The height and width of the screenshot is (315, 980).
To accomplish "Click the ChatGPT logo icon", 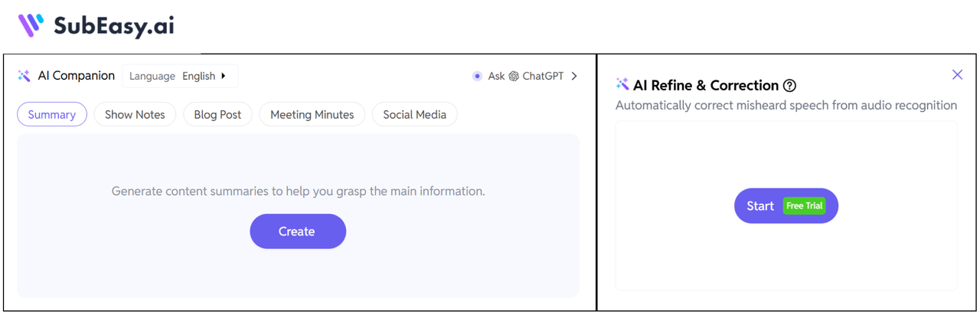I will [x=514, y=76].
